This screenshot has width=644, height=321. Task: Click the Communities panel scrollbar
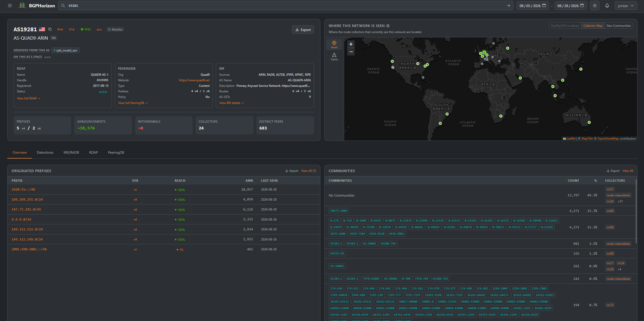[636, 211]
